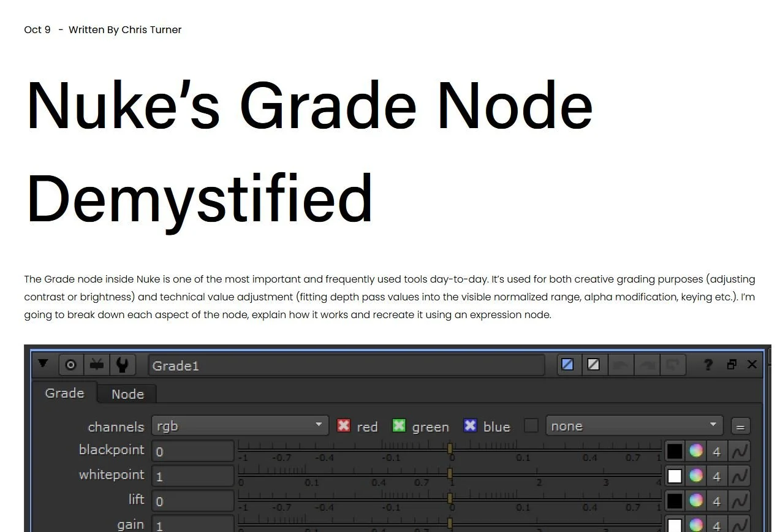Float the Grade1 panel window icon

pos(732,365)
